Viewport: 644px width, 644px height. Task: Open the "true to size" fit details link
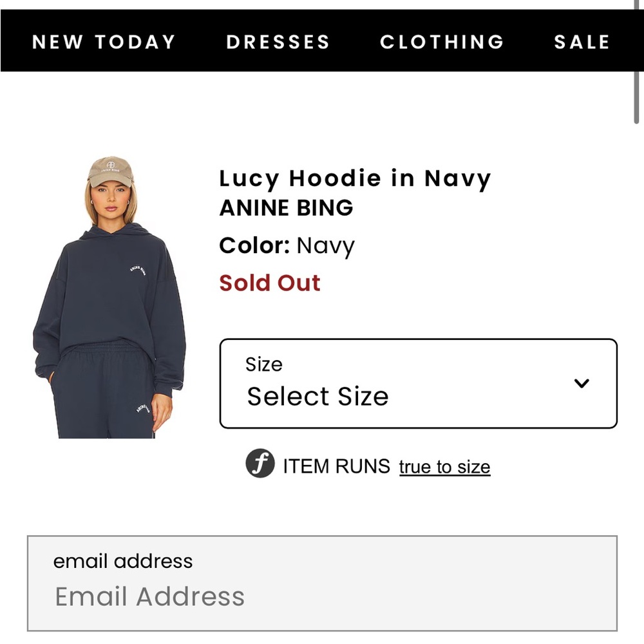(x=444, y=466)
